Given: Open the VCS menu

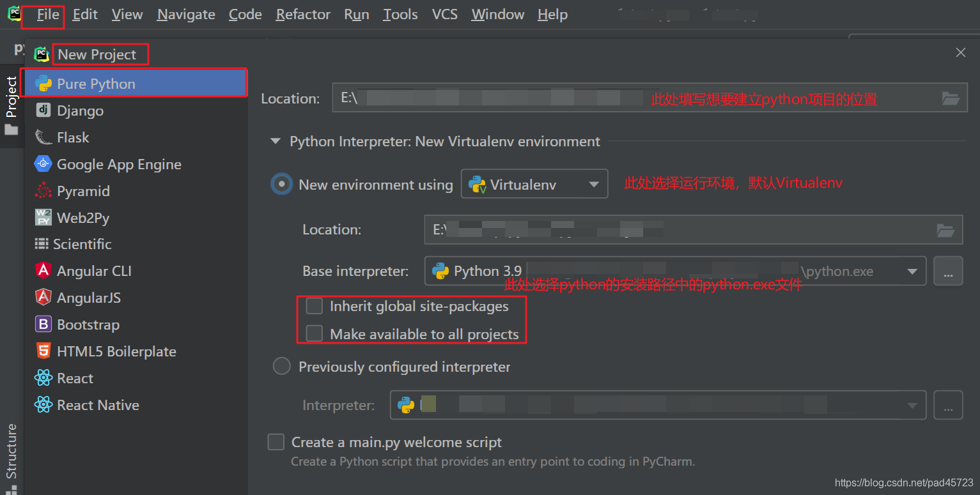Looking at the screenshot, I should pos(445,14).
